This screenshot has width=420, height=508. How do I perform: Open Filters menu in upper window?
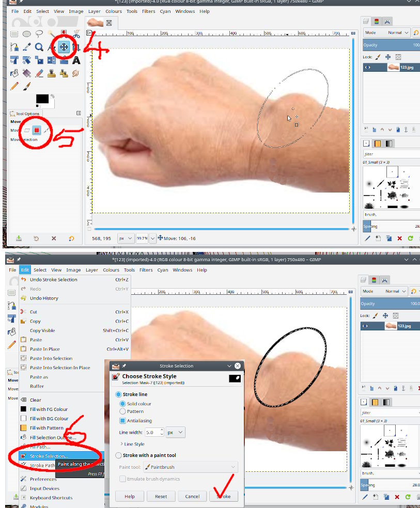[x=148, y=11]
